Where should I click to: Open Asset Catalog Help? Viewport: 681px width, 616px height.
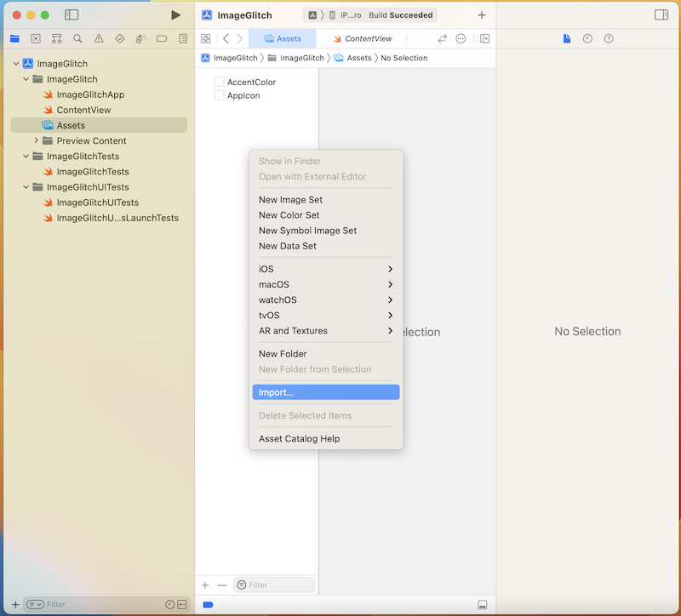(299, 439)
